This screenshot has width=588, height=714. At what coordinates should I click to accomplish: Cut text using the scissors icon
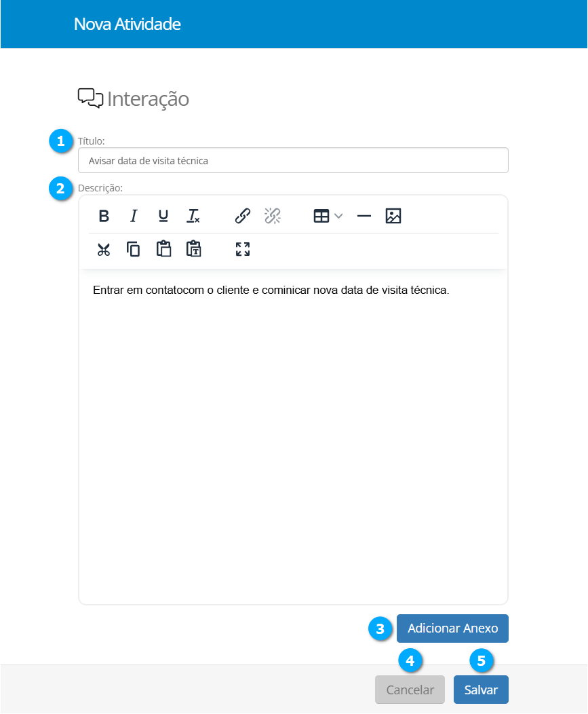point(104,249)
